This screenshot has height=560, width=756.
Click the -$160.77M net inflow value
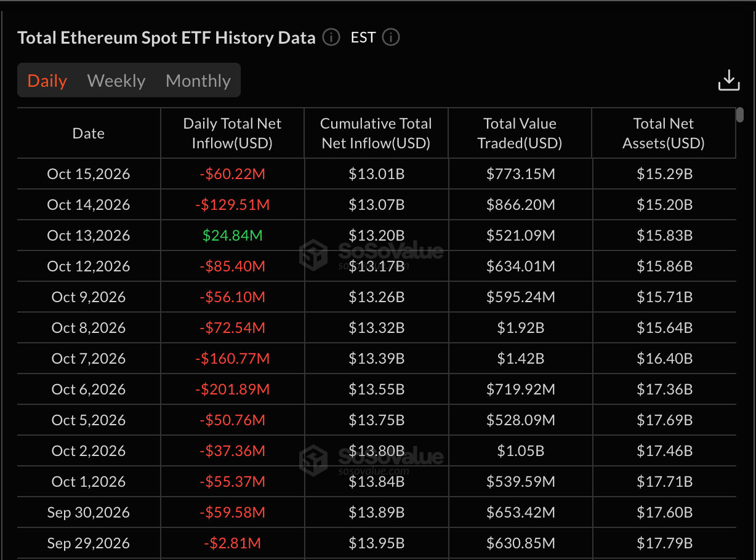(233, 359)
